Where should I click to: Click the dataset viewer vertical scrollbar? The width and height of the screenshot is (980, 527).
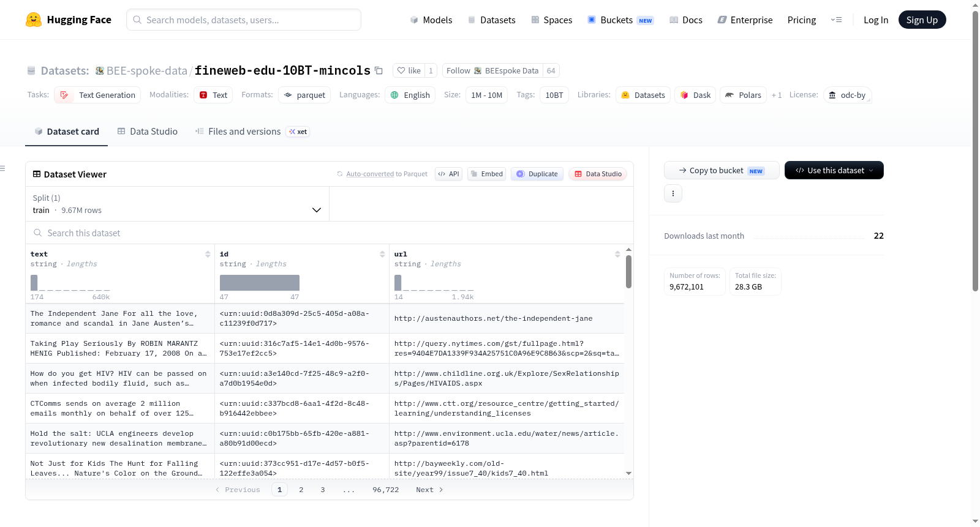point(628,272)
